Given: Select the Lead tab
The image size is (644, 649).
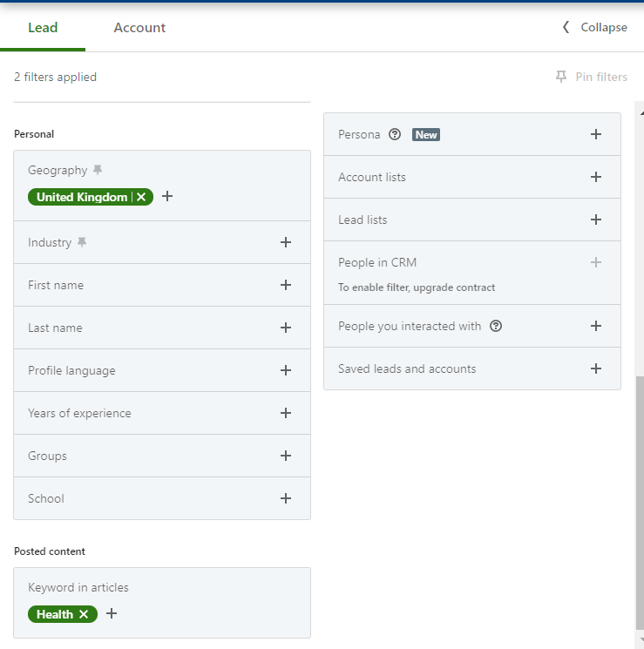Looking at the screenshot, I should click(x=43, y=28).
